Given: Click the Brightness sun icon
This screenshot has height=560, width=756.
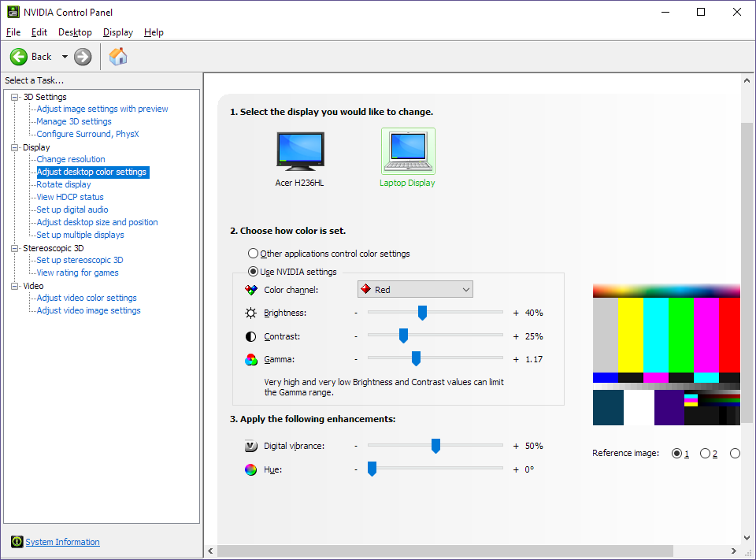Looking at the screenshot, I should tap(250, 313).
